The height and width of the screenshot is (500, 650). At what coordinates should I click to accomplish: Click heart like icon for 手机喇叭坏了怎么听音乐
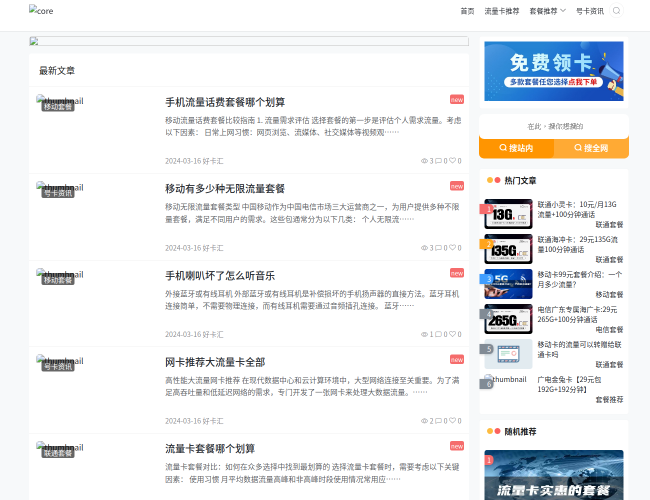(452, 334)
